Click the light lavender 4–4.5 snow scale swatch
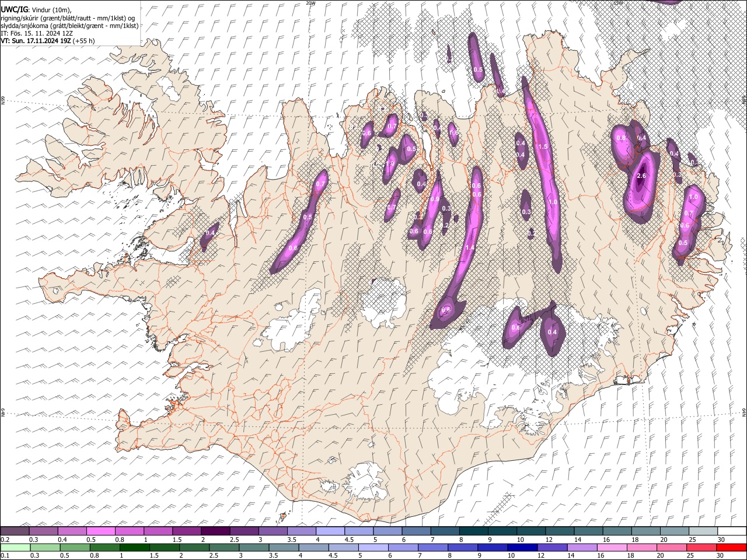 pyautogui.click(x=330, y=531)
